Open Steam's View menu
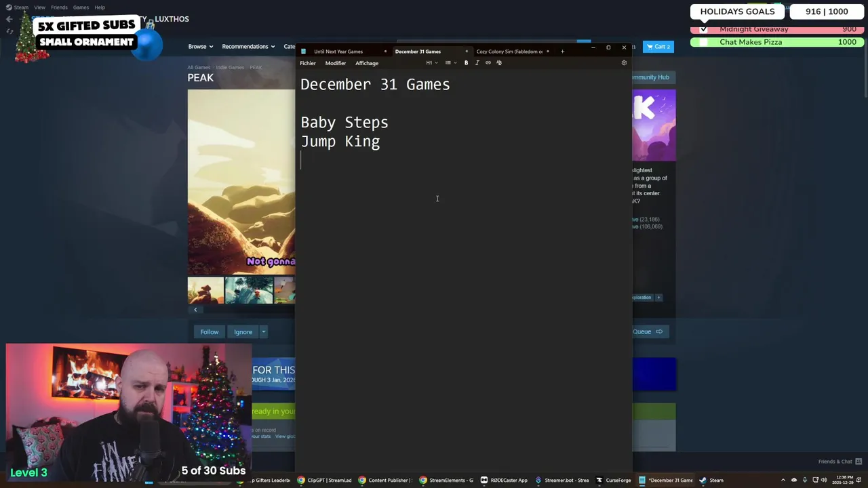868x488 pixels. (40, 7)
